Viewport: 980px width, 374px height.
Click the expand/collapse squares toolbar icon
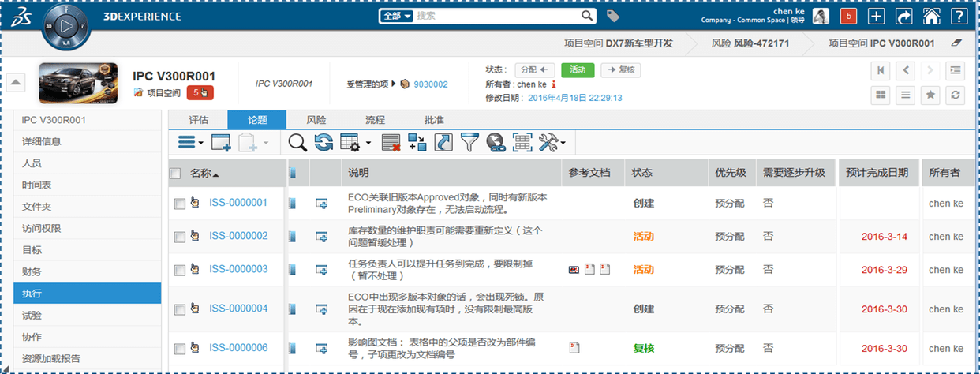pos(417,142)
